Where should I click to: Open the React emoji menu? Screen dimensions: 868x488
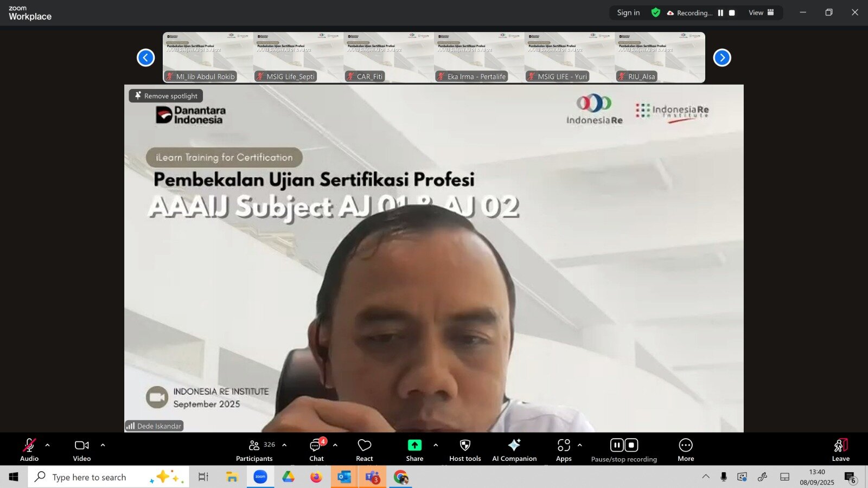364,450
